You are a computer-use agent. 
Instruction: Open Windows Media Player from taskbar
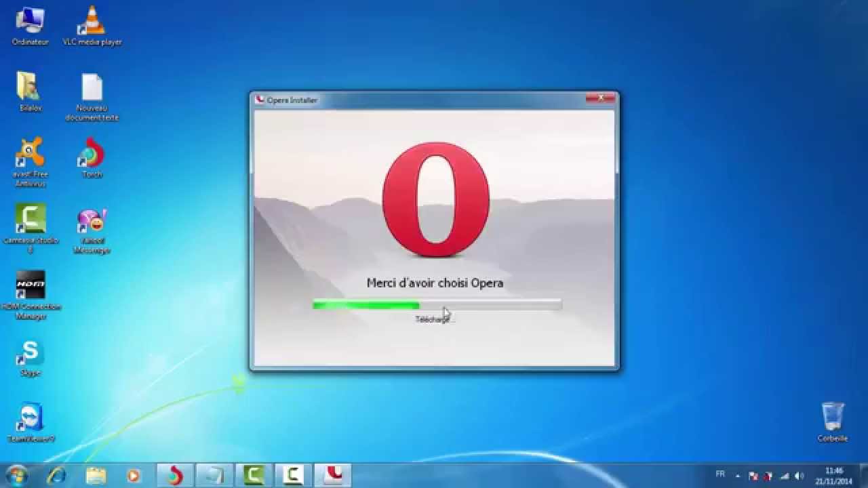(134, 475)
